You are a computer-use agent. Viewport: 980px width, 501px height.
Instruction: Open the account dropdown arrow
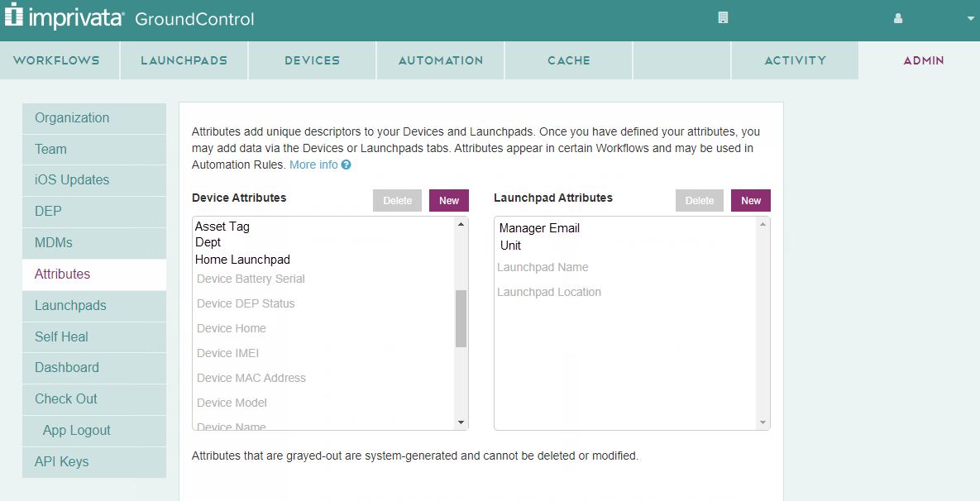[971, 18]
